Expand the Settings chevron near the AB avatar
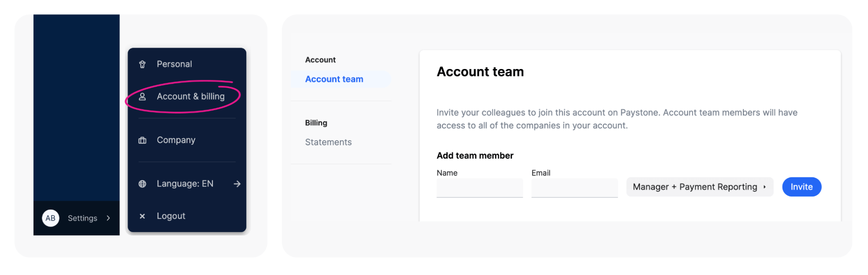Viewport: 868px width, 275px height. pyautogui.click(x=108, y=218)
